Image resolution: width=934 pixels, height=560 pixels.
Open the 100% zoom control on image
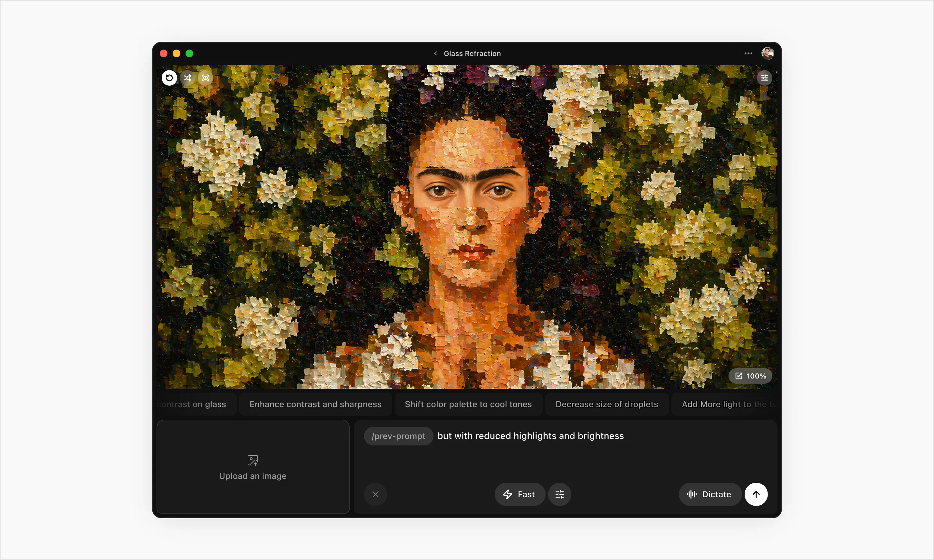click(x=750, y=376)
